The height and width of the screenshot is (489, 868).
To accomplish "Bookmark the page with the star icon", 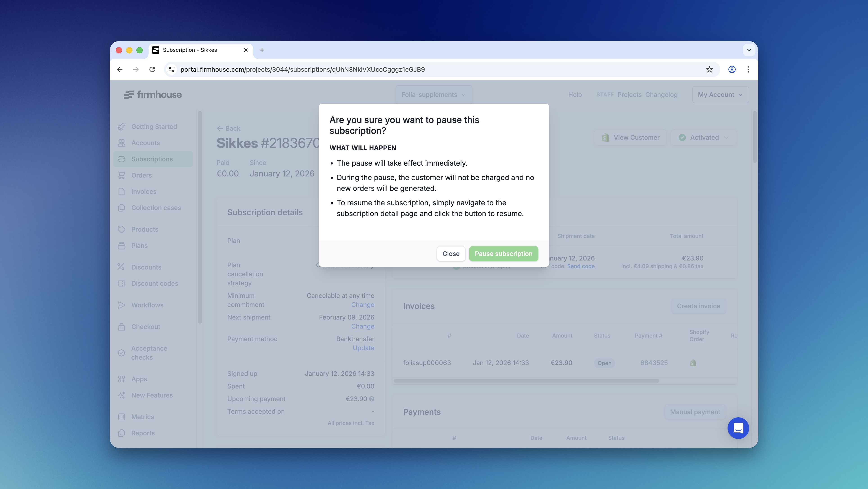I will point(709,69).
